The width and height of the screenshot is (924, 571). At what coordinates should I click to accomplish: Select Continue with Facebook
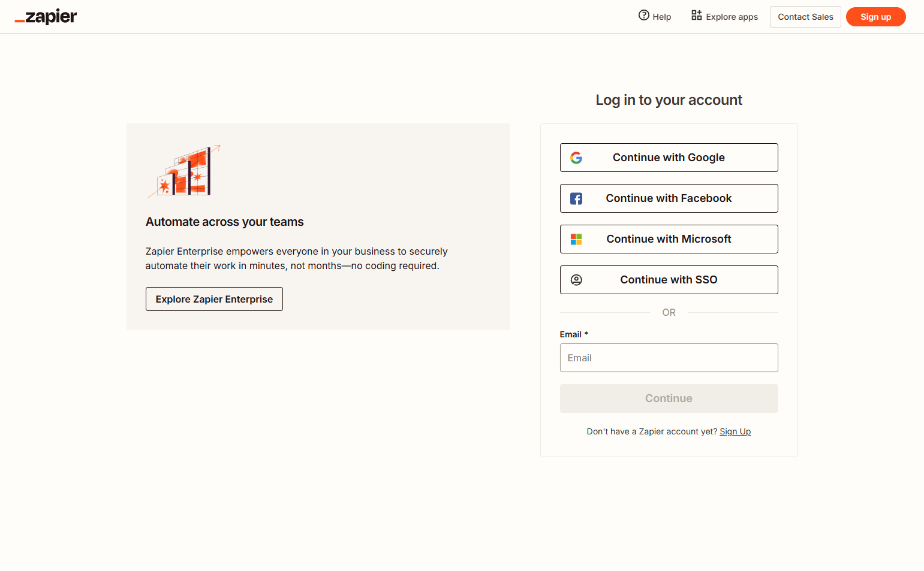[669, 198]
